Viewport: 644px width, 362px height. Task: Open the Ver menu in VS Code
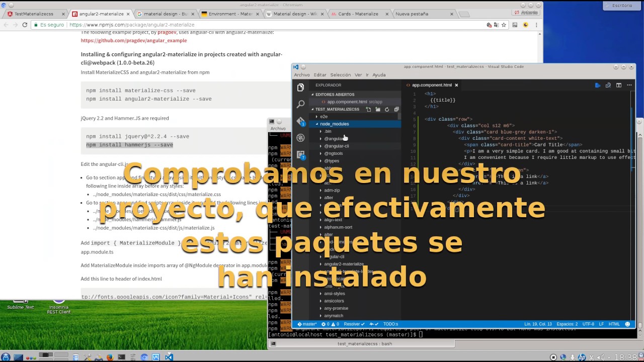(x=358, y=75)
